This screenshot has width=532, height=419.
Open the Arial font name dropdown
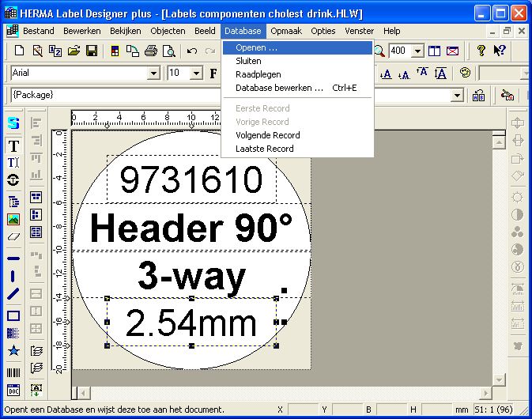point(154,74)
